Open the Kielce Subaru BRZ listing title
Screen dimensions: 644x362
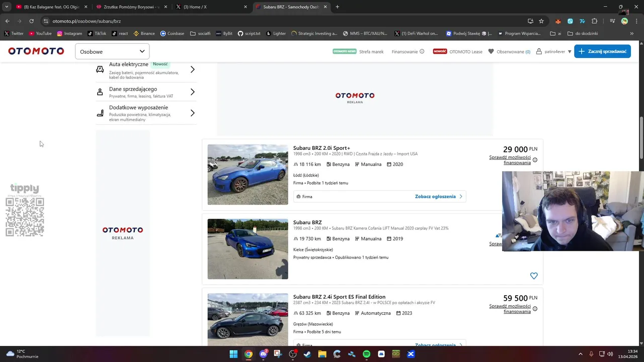tap(307, 222)
